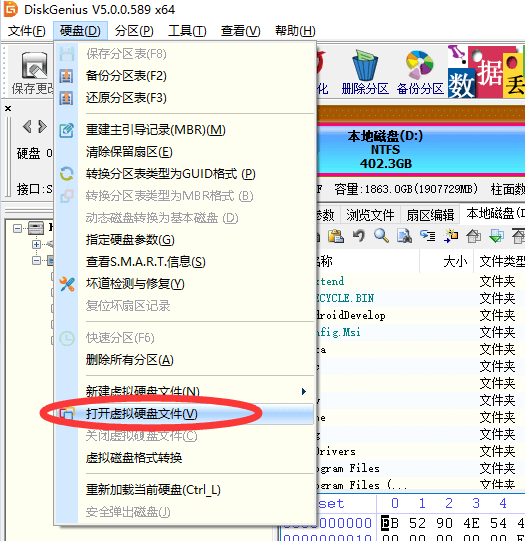
Task: Select the Config.Msi folder row
Action: [x=421, y=332]
